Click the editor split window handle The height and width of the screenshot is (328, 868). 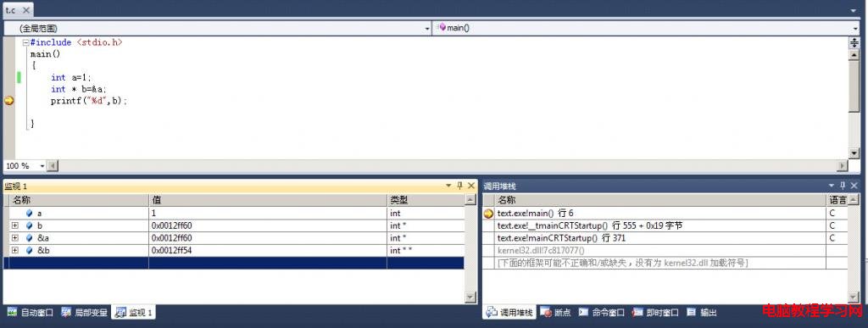click(854, 42)
